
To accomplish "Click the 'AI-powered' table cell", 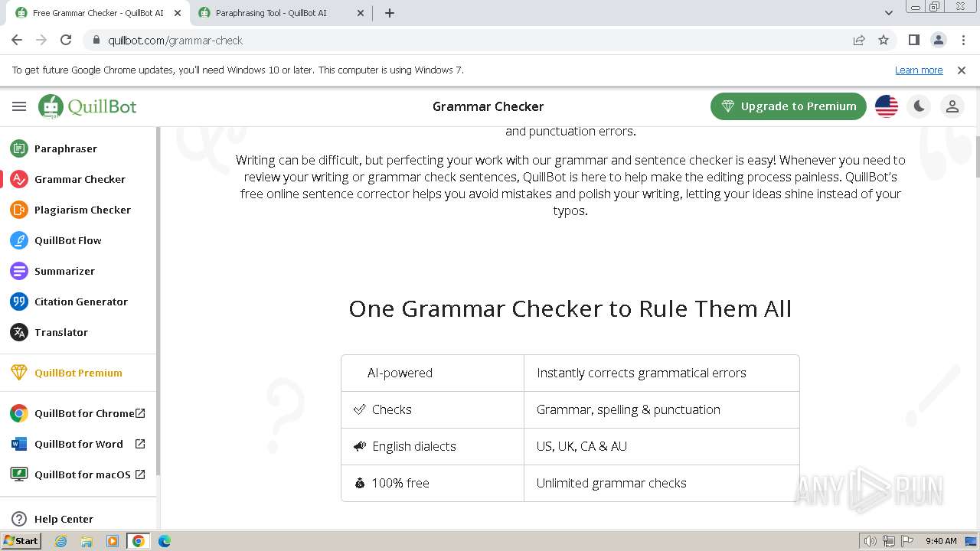I will [x=433, y=373].
